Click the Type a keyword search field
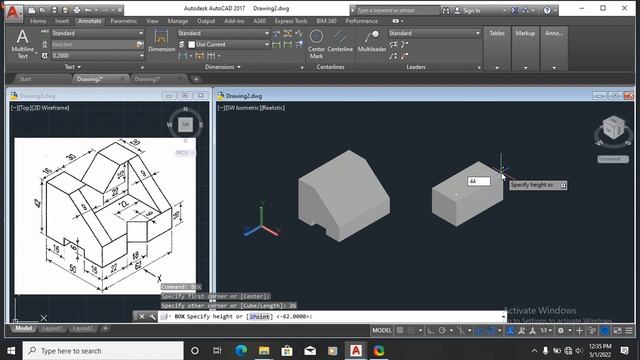Image resolution: width=640 pixels, height=360 pixels. click(x=398, y=11)
